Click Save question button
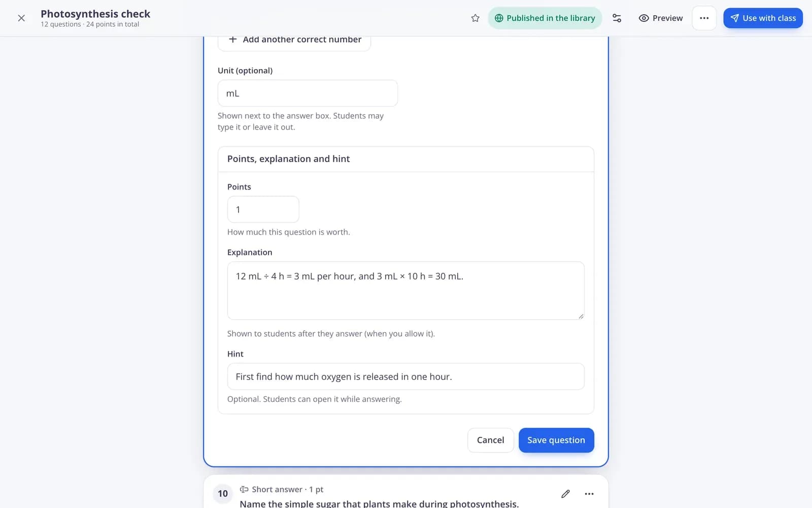Screen dimensions: 812x508 [x=556, y=440]
